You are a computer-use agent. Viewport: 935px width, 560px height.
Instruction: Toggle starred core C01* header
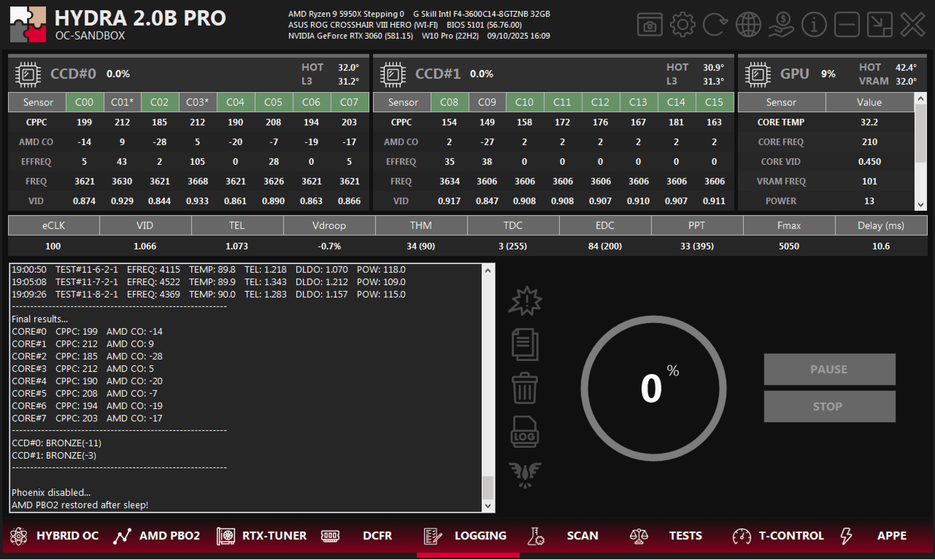click(x=122, y=102)
